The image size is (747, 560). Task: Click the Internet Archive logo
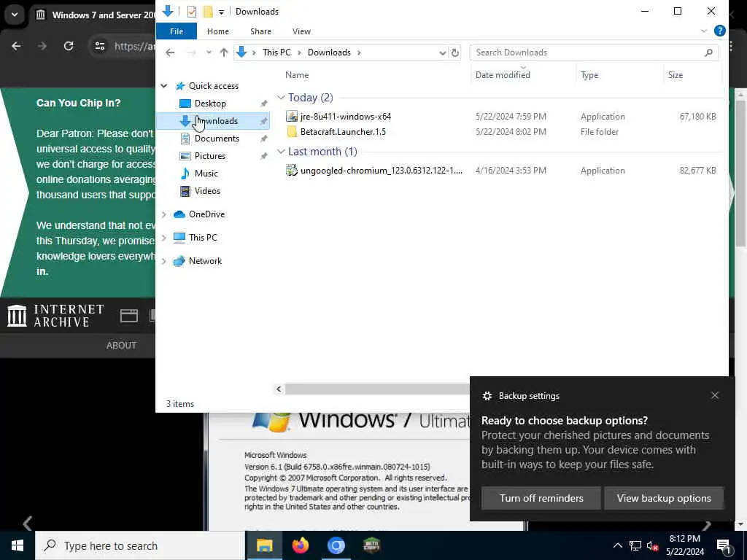click(x=55, y=316)
